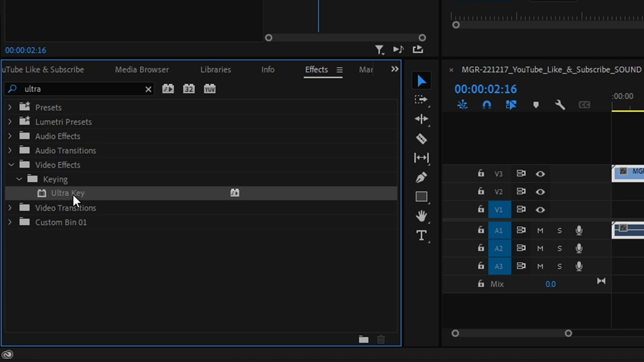Viewport: 644px width, 362px height.
Task: Select the Razor tool
Action: (x=421, y=139)
